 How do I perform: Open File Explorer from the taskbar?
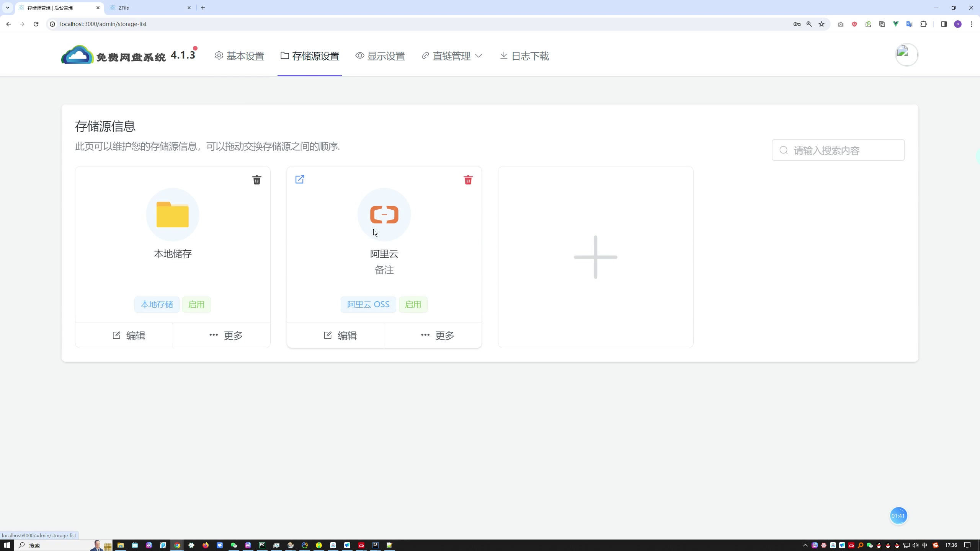coord(121,545)
